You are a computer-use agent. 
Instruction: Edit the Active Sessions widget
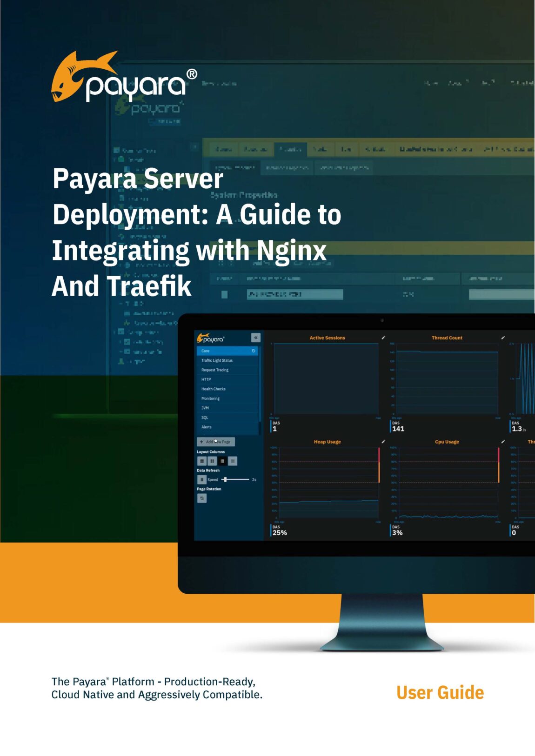(383, 338)
